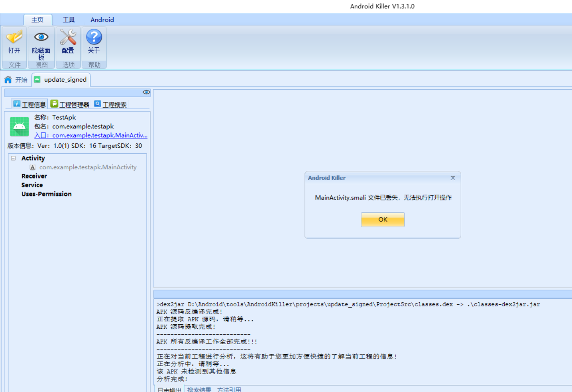The image size is (572, 392).
Task: Collapse the Activity tree node
Action: [13, 158]
